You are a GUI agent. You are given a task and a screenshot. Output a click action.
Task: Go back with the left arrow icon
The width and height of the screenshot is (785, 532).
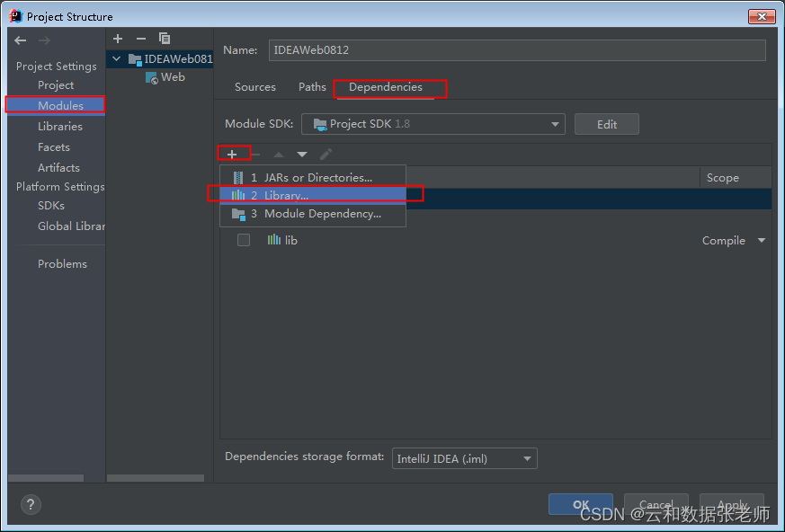point(21,40)
